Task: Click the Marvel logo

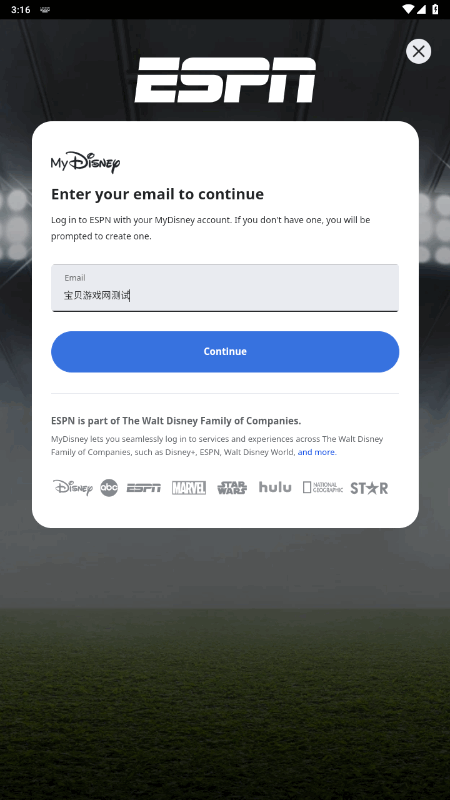Action: (189, 488)
